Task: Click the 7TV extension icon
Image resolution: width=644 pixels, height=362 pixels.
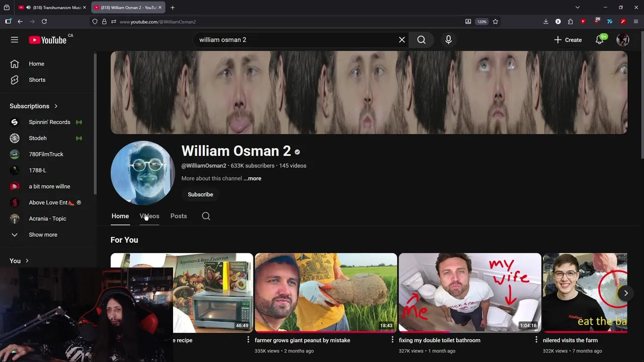Action: (610, 22)
